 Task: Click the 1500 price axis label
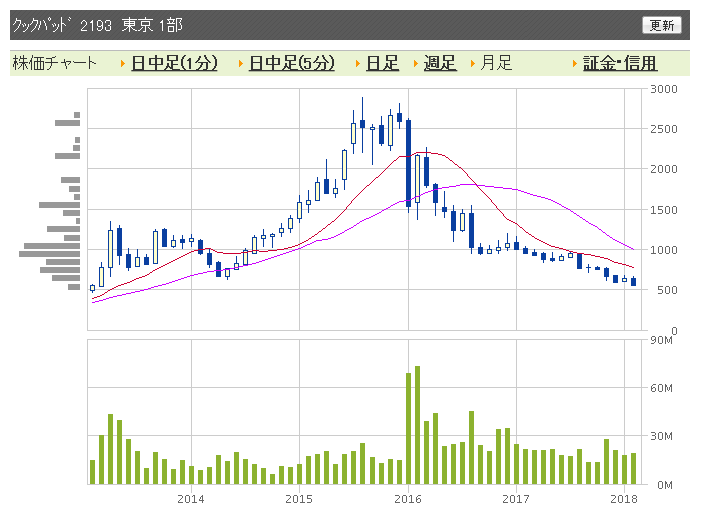pyautogui.click(x=664, y=210)
